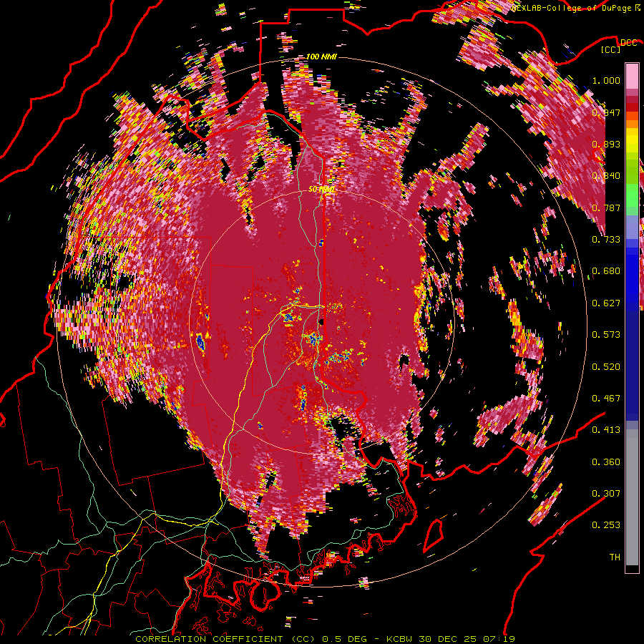This screenshot has height=644, width=644.
Task: Select the KCBW station identifier in footer
Action: (401, 639)
